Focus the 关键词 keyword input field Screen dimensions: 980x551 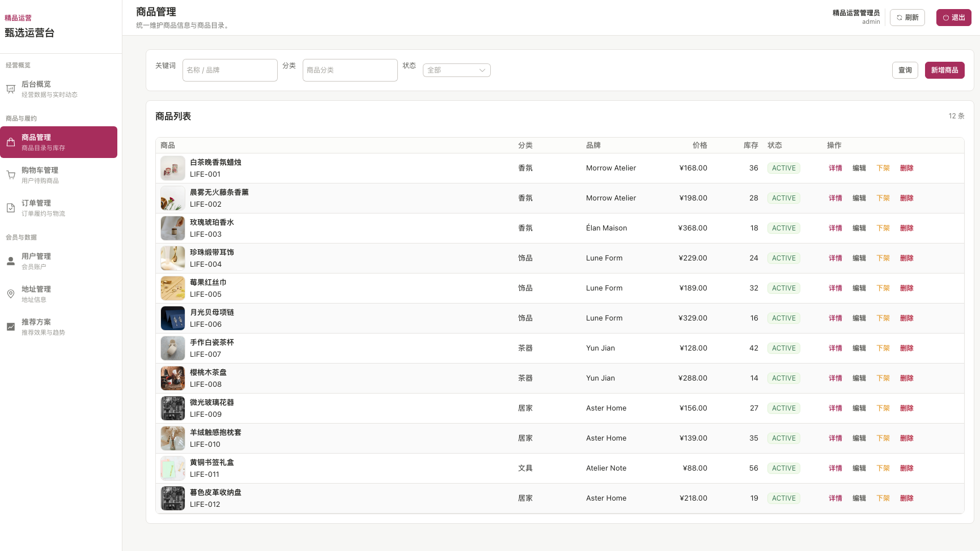pos(230,70)
